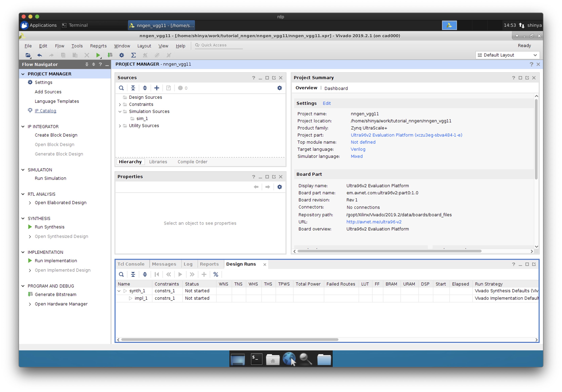The width and height of the screenshot is (562, 392).
Task: Open Sources panel settings gear
Action: [279, 88]
